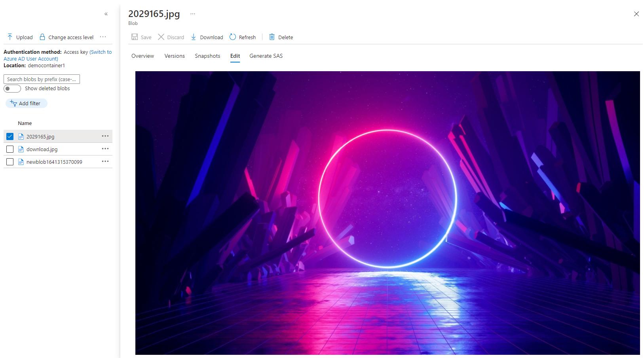Viewport: 644px width, 358px height.
Task: Click the Name column header
Action: tap(25, 123)
